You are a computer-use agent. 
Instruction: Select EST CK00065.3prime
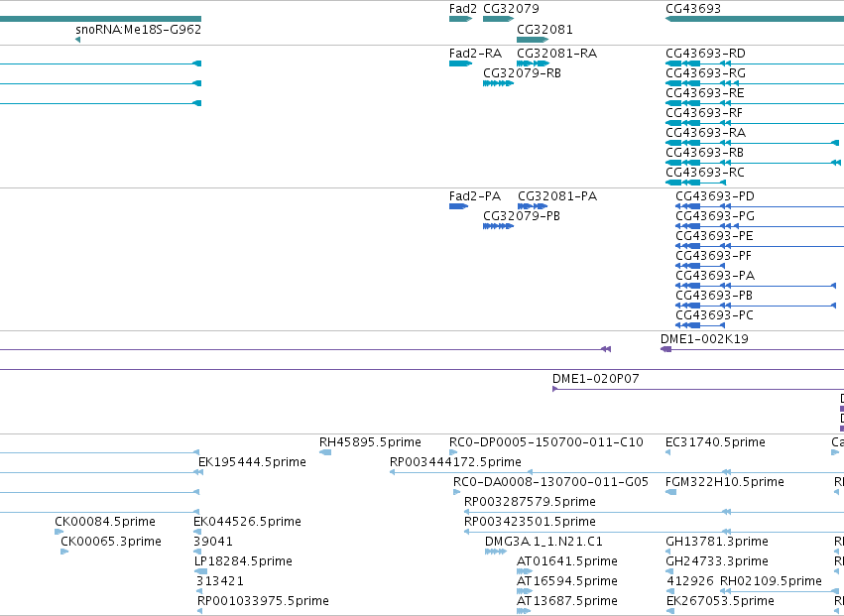point(111,542)
